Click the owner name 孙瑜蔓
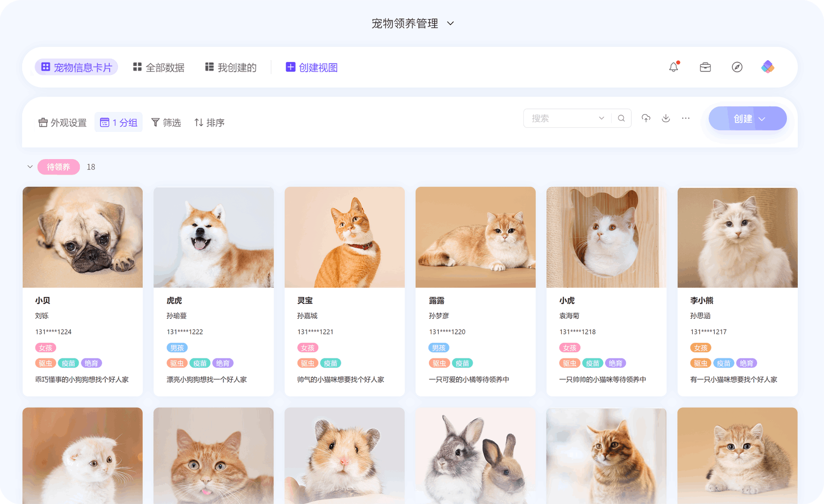 coord(177,316)
